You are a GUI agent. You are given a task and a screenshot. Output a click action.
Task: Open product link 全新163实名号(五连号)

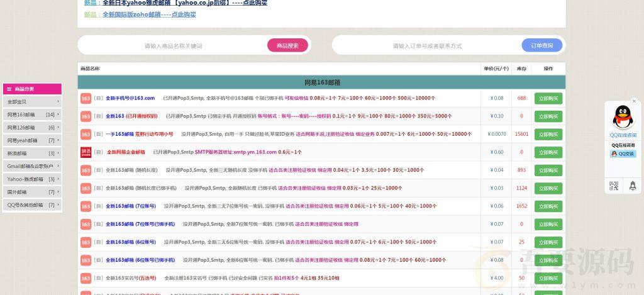(131, 278)
